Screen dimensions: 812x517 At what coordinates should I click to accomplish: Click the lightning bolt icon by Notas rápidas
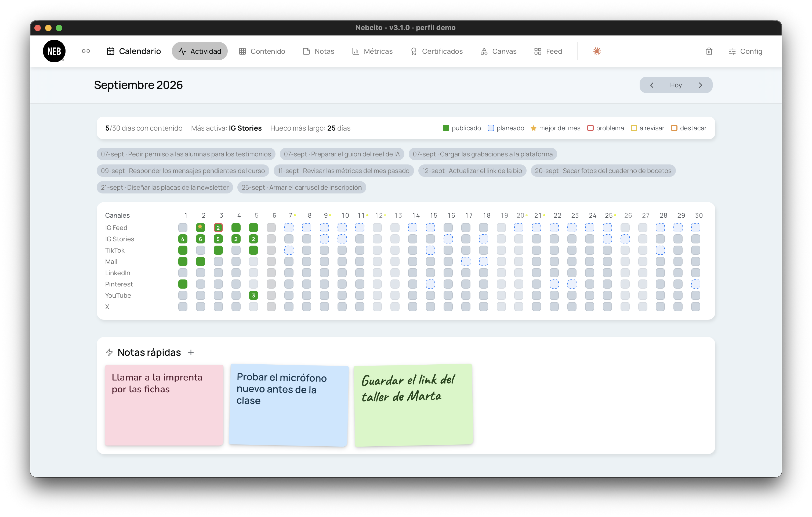(x=109, y=352)
